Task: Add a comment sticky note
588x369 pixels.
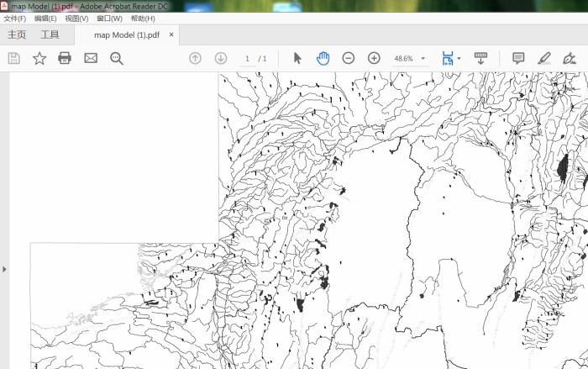Action: (518, 58)
